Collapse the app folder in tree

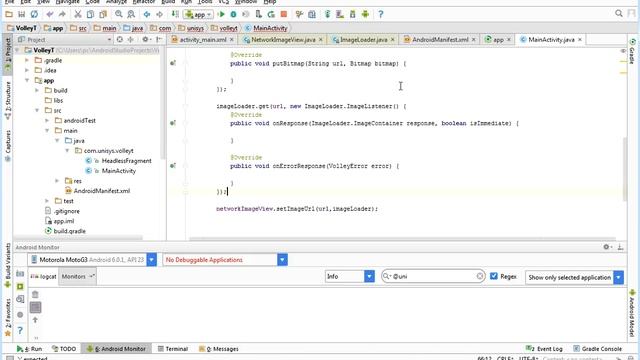point(27,80)
